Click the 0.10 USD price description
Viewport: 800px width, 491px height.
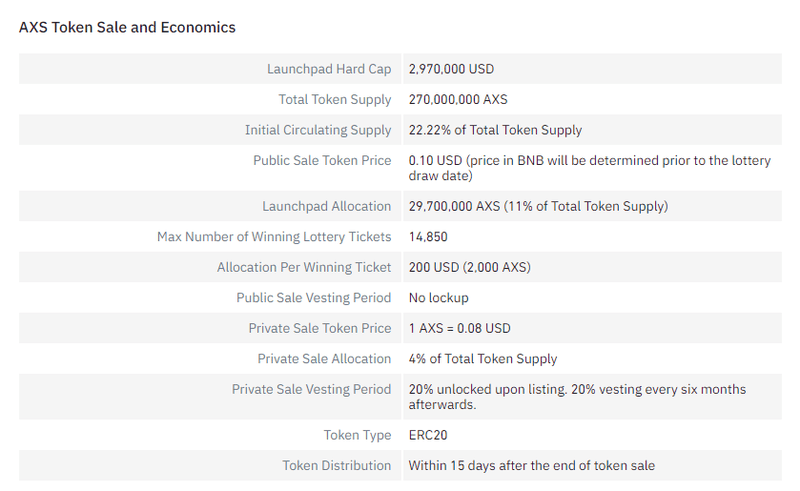pyautogui.click(x=589, y=167)
